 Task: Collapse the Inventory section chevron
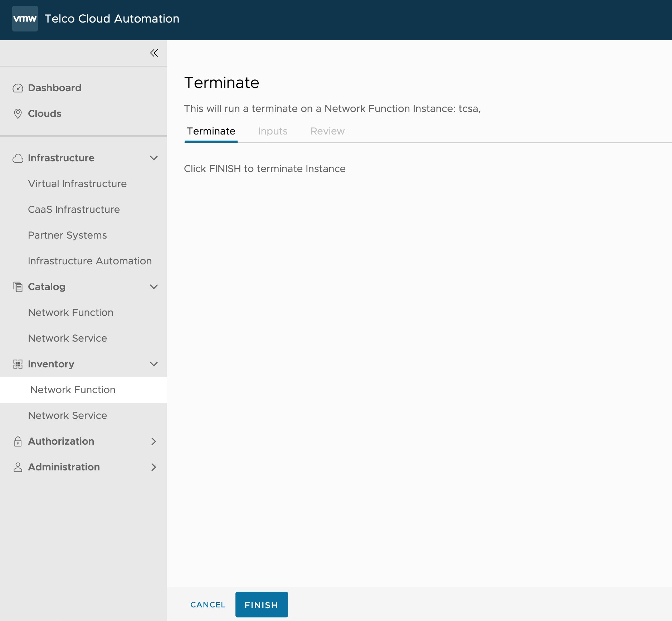click(154, 364)
